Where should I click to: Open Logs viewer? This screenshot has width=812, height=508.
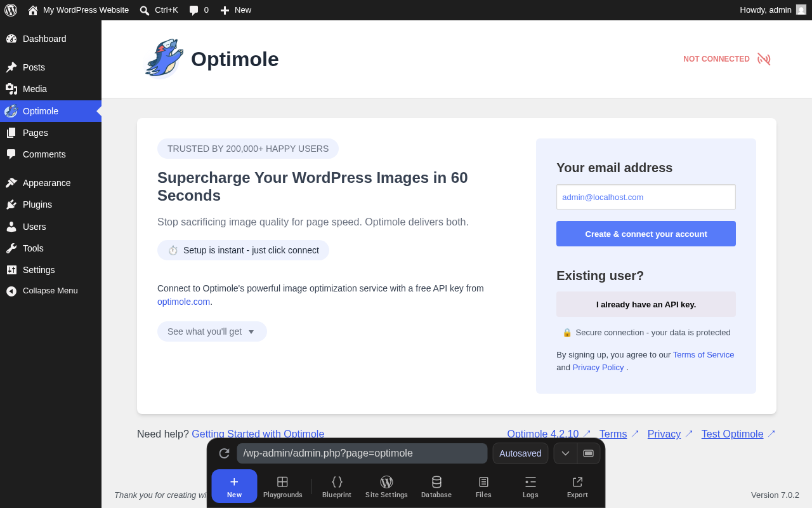530,486
